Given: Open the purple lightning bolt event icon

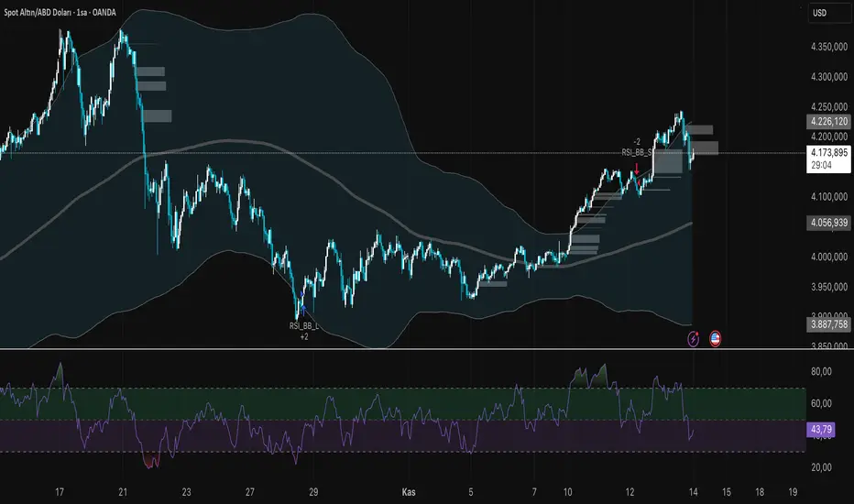Looking at the screenshot, I should click(x=693, y=339).
